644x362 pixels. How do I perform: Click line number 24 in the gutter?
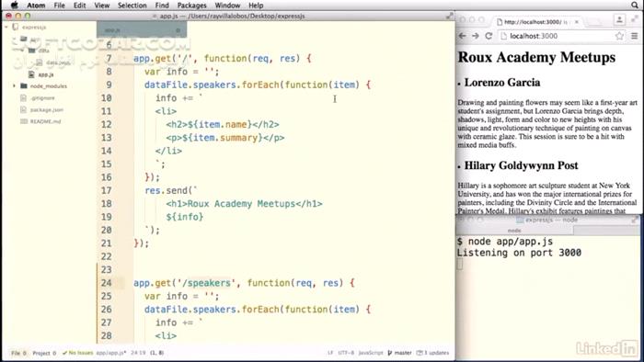(107, 283)
